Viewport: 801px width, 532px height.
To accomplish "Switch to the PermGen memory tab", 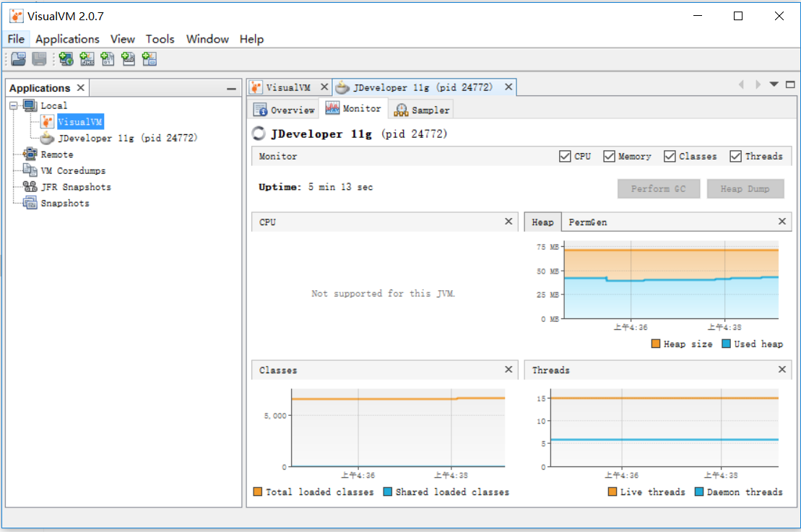I will click(x=588, y=222).
